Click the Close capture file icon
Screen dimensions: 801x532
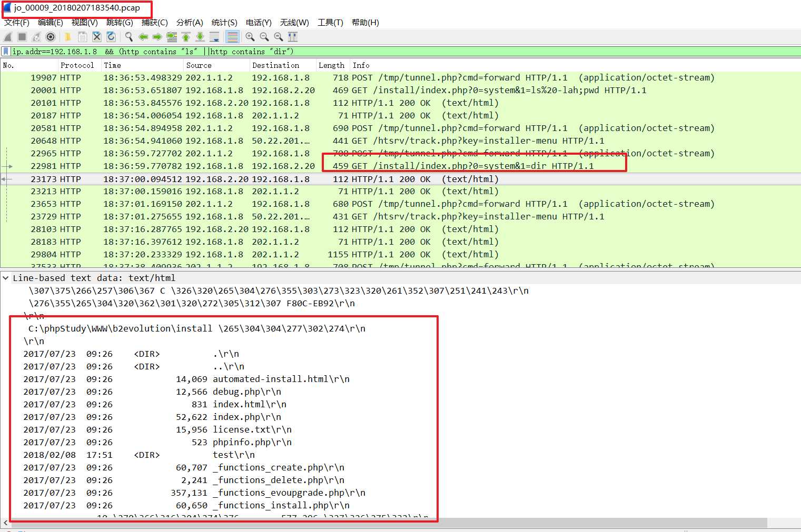(96, 37)
